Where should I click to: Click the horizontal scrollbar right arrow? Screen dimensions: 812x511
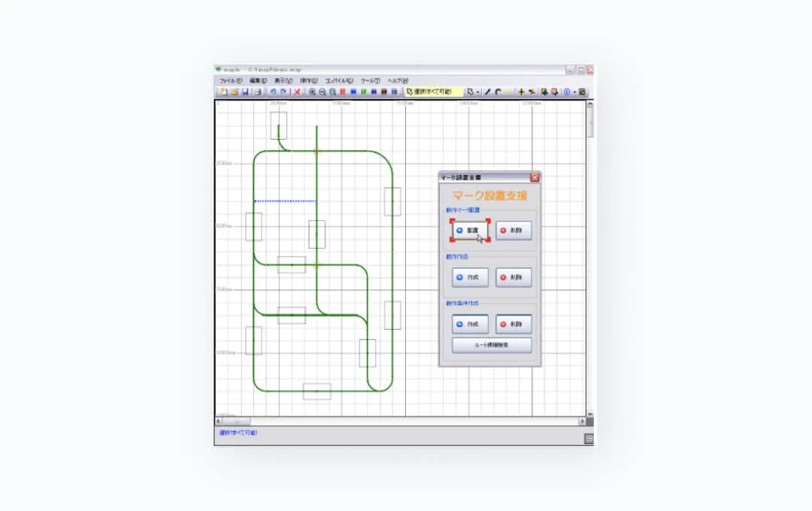(x=581, y=421)
